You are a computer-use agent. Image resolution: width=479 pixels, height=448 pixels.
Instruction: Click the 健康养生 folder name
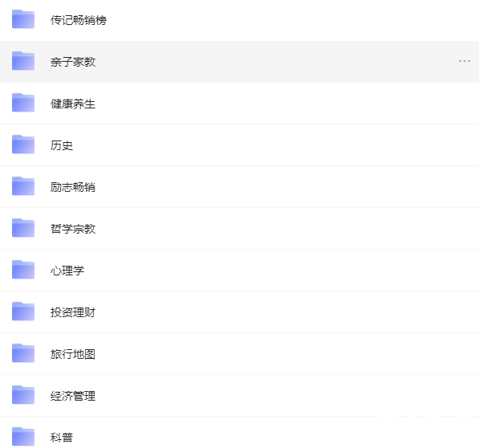click(73, 104)
